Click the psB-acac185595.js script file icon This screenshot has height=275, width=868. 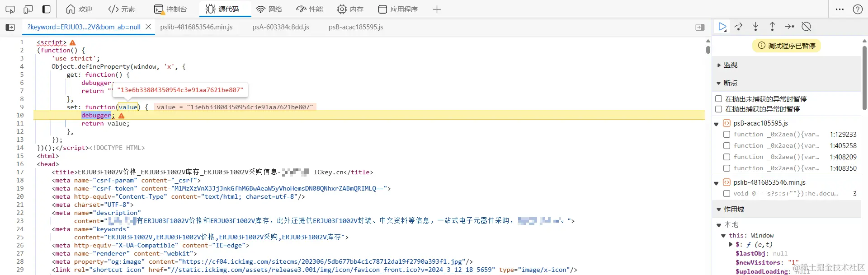click(x=726, y=123)
